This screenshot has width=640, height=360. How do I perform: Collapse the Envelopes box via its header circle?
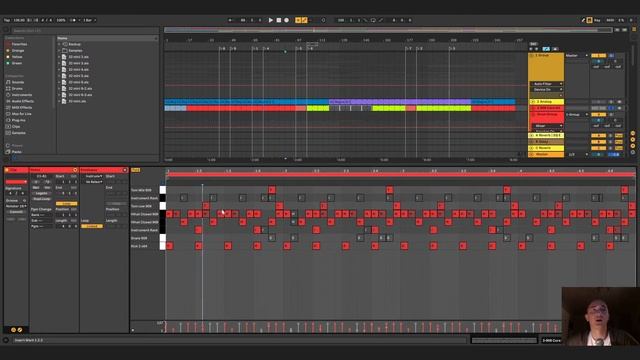(x=125, y=170)
